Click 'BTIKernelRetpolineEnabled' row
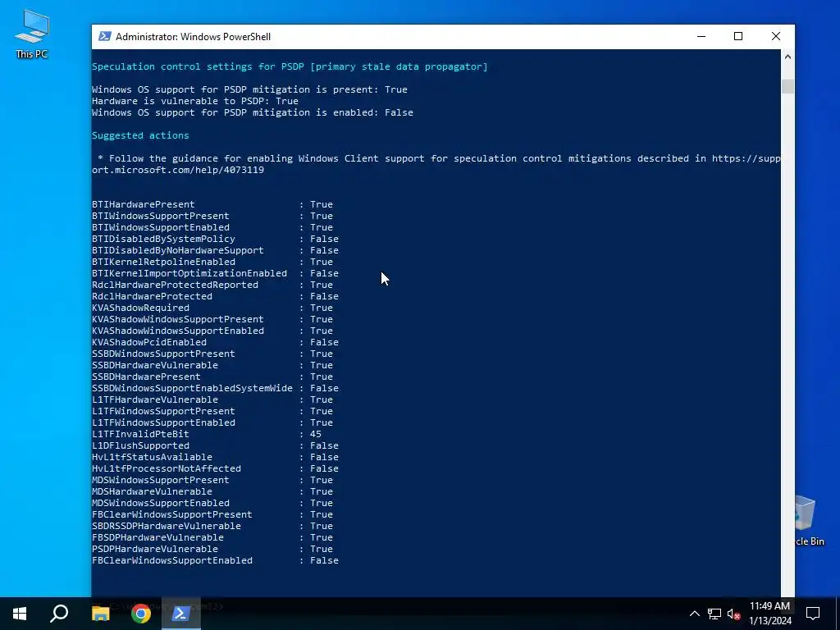 [212, 262]
